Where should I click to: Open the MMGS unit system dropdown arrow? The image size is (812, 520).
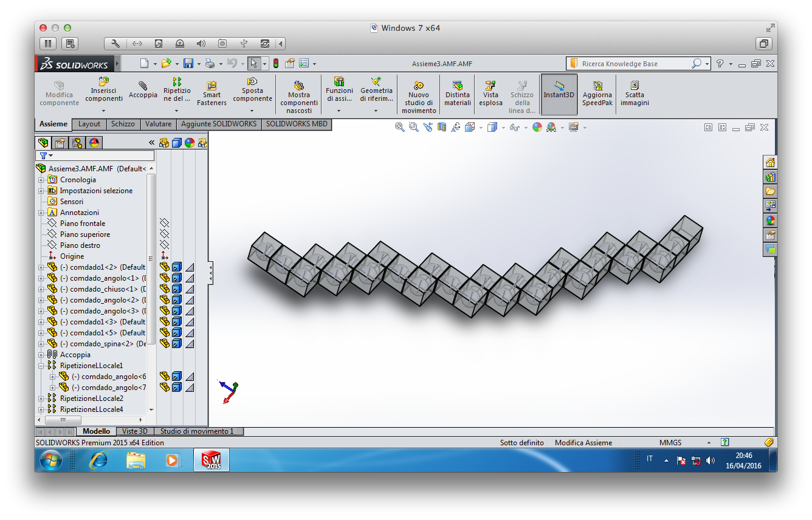pos(709,443)
